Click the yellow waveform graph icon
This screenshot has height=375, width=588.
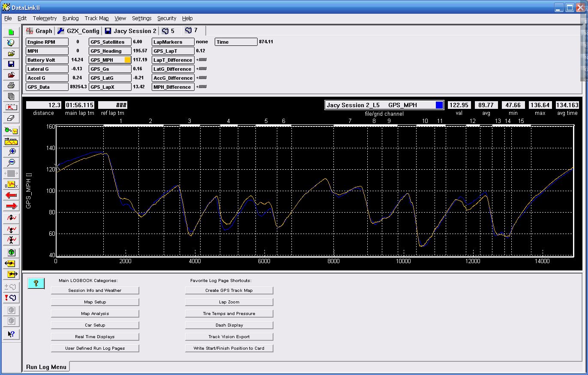[11, 141]
